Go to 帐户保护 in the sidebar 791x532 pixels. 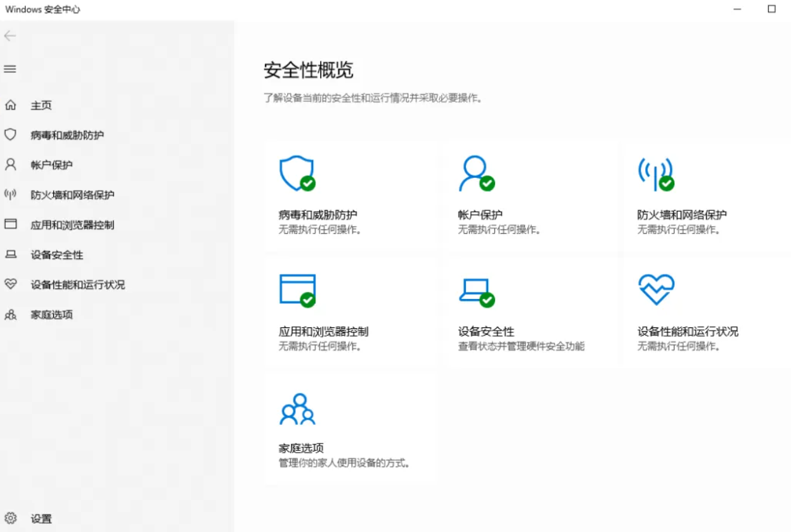coord(51,165)
